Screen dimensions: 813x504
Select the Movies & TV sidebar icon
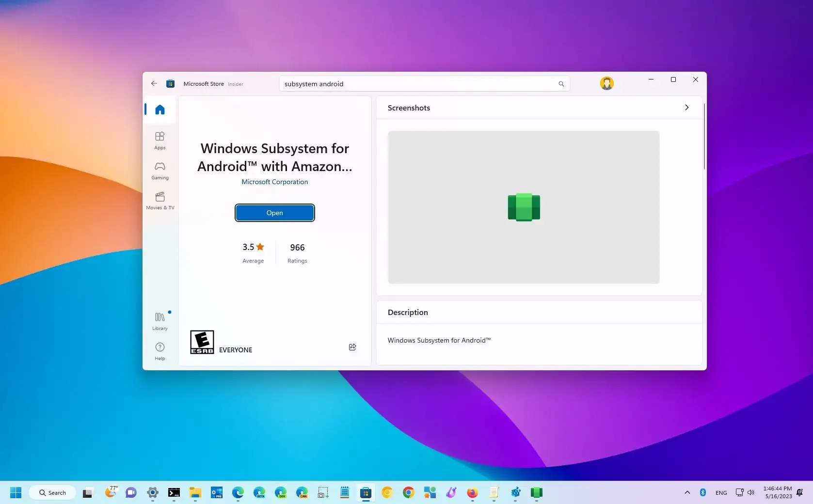[160, 201]
